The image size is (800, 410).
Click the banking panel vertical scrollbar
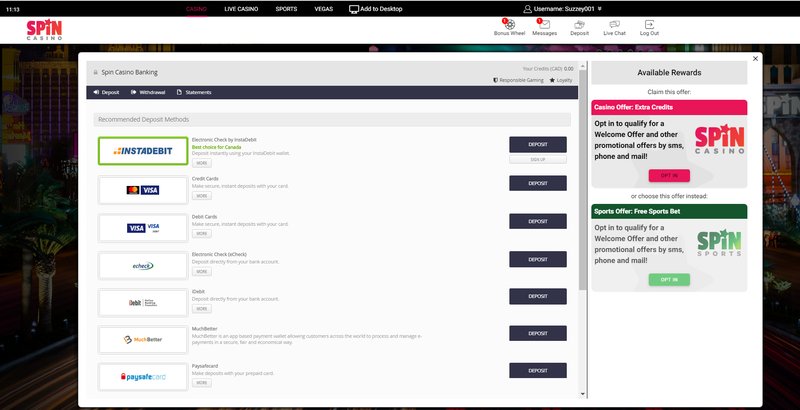point(583,181)
